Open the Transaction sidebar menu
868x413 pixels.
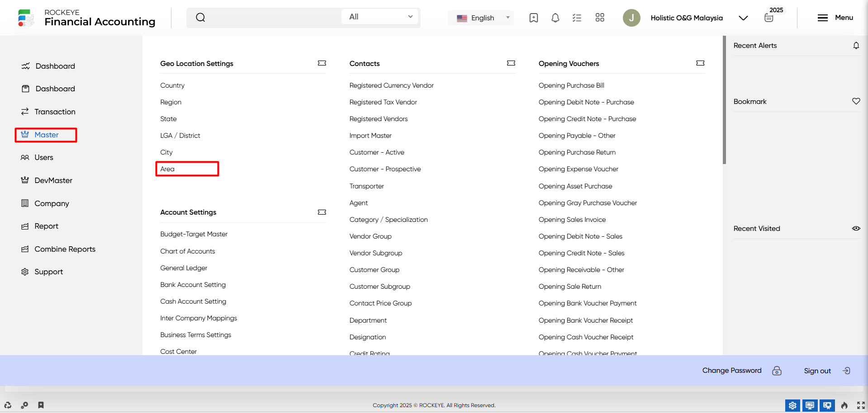point(48,112)
